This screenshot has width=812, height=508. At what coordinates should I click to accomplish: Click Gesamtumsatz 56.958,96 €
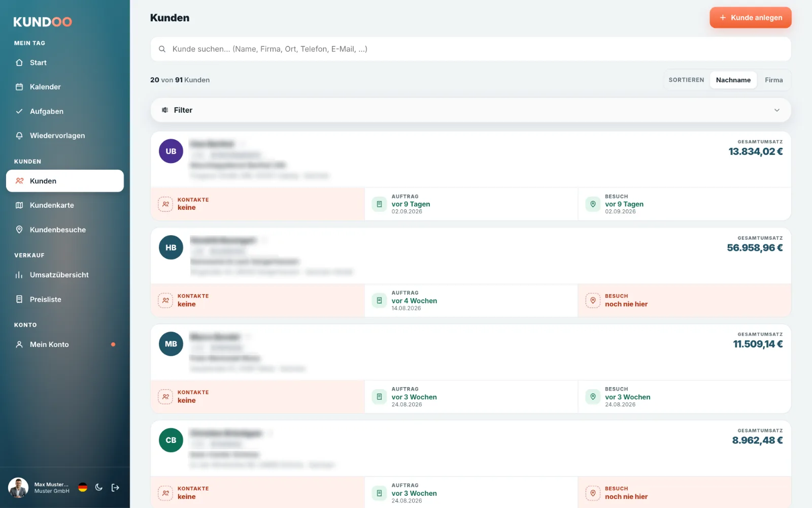755,248
